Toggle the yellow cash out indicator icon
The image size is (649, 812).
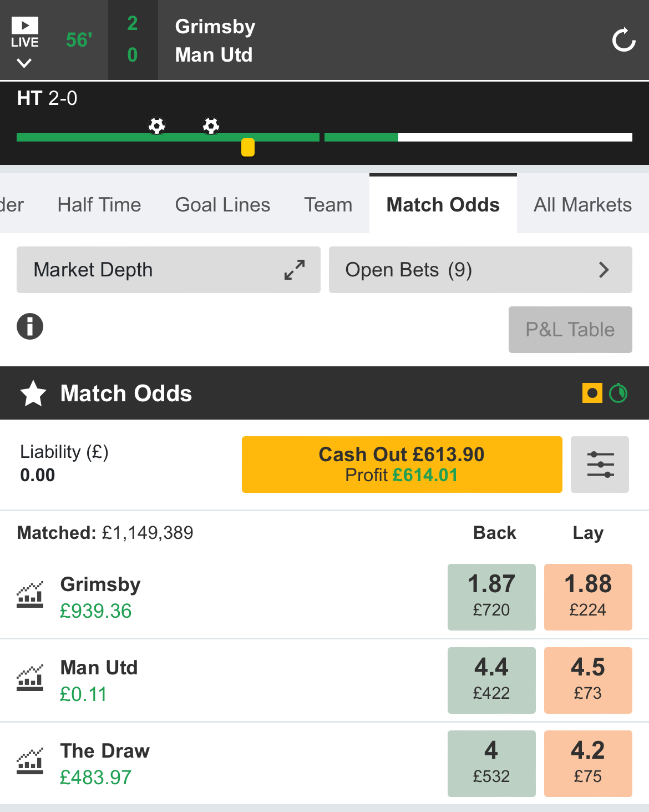pos(592,394)
